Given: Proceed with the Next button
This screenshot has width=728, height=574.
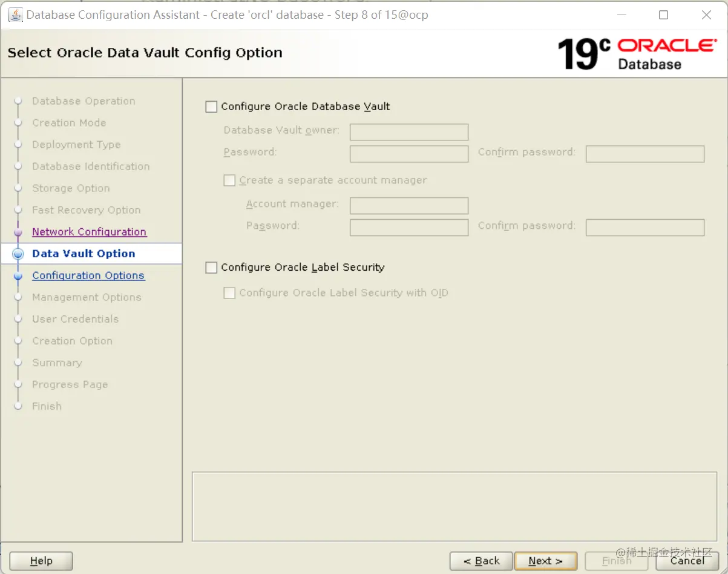Looking at the screenshot, I should [545, 561].
